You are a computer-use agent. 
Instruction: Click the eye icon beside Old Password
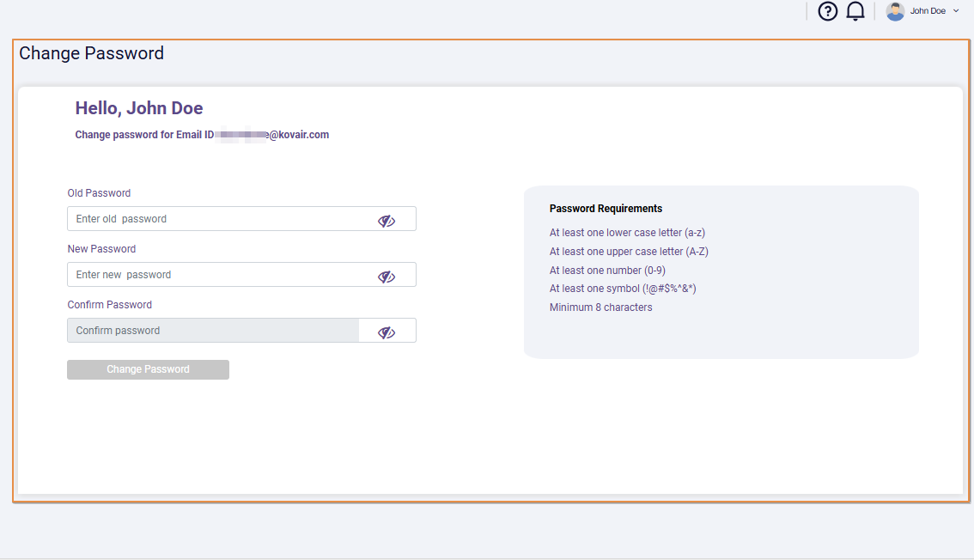387,220
